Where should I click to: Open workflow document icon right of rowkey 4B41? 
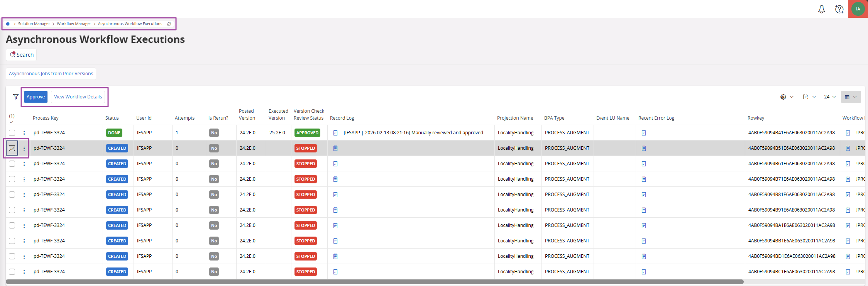[848, 133]
